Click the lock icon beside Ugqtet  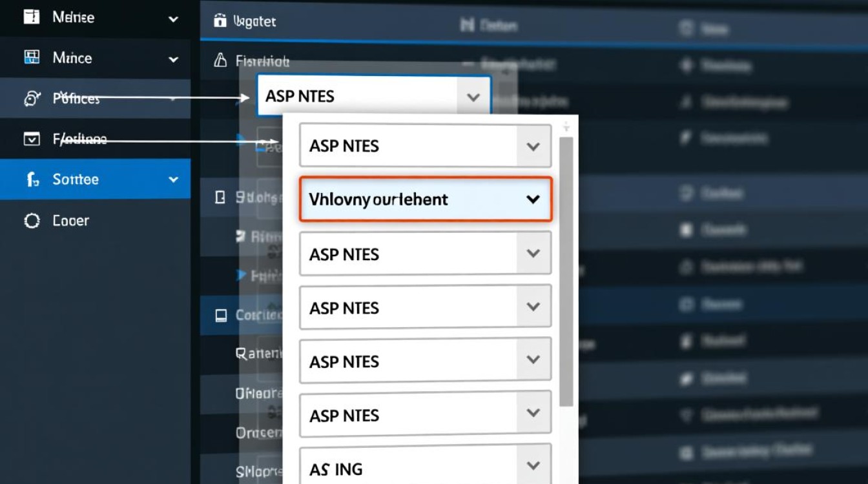pyautogui.click(x=220, y=21)
